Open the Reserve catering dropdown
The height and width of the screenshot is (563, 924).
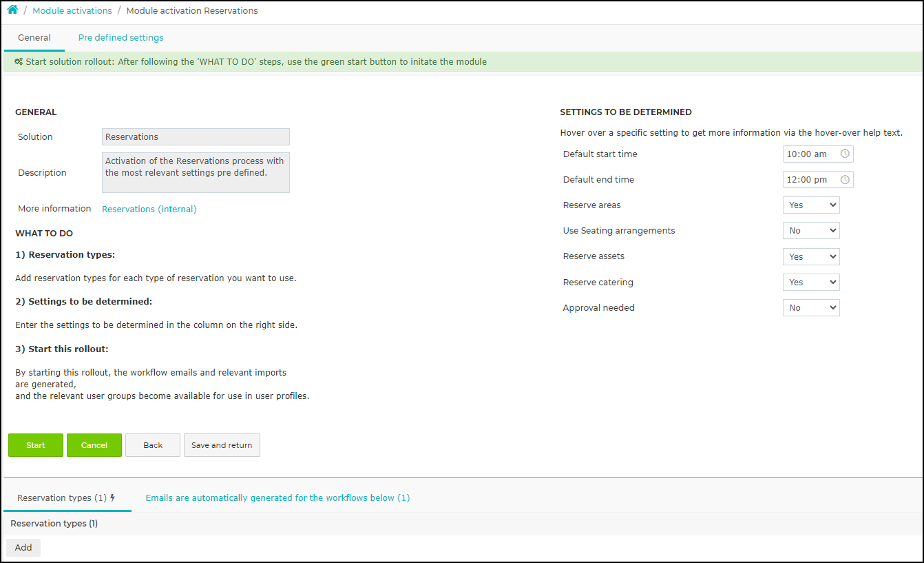pyautogui.click(x=811, y=283)
